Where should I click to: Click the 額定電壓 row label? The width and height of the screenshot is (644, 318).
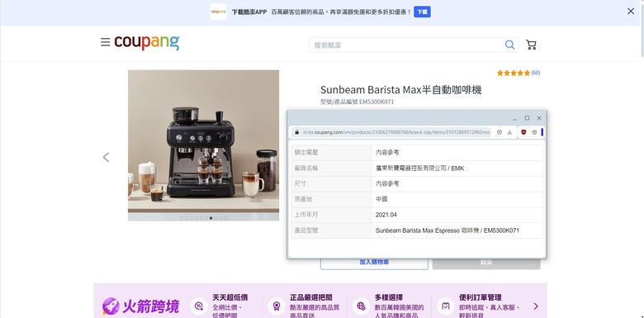point(306,153)
